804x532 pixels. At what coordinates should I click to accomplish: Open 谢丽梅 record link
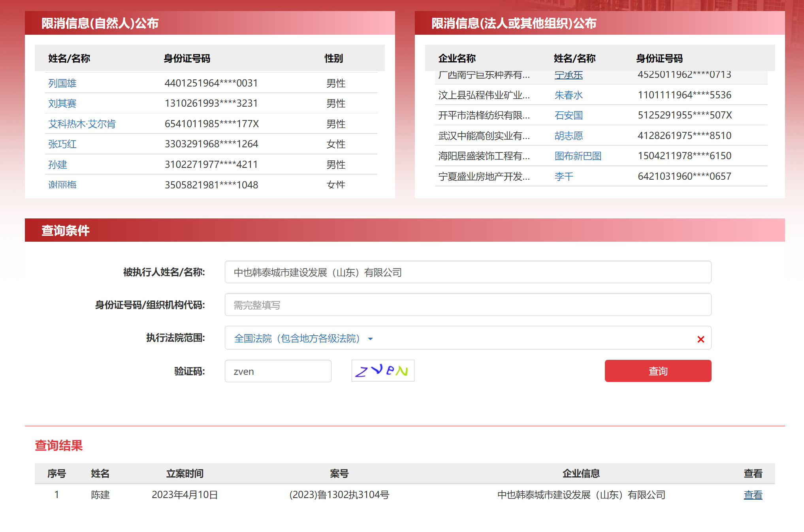point(62,185)
